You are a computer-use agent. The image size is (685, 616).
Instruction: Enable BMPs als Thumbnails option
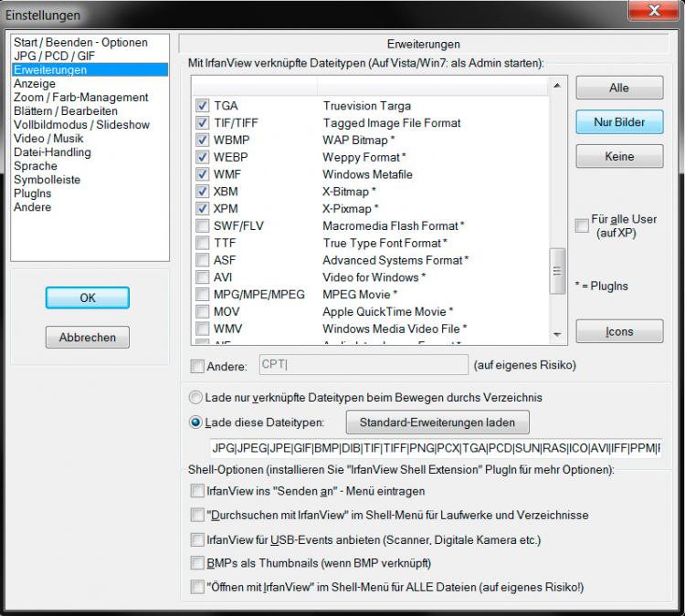[197, 563]
